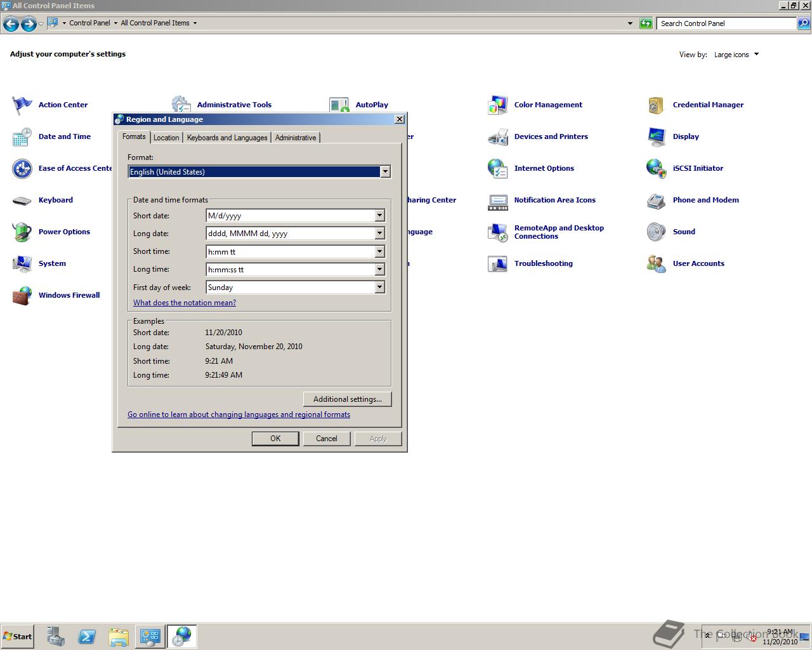
Task: Open the Power Options battery icon
Action: tap(22, 232)
